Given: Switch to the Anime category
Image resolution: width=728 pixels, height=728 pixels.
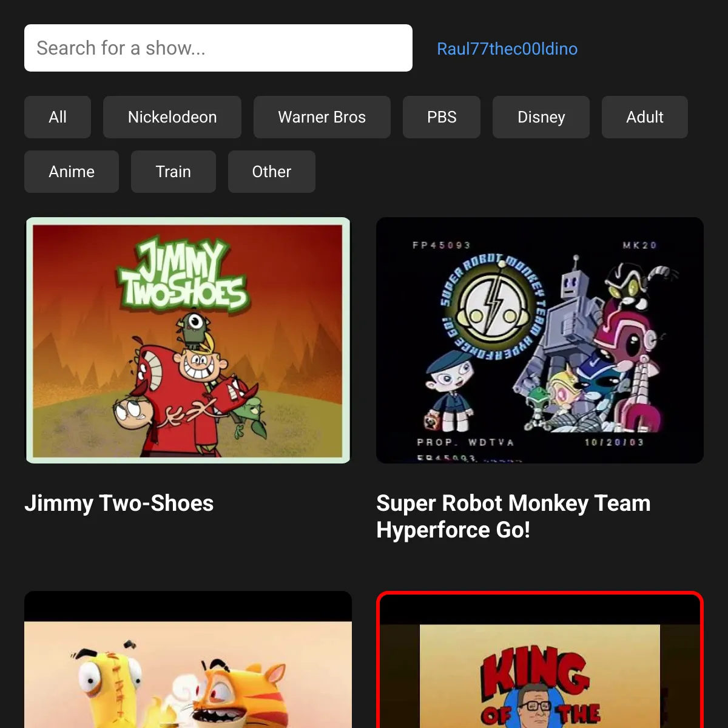Looking at the screenshot, I should (x=72, y=172).
